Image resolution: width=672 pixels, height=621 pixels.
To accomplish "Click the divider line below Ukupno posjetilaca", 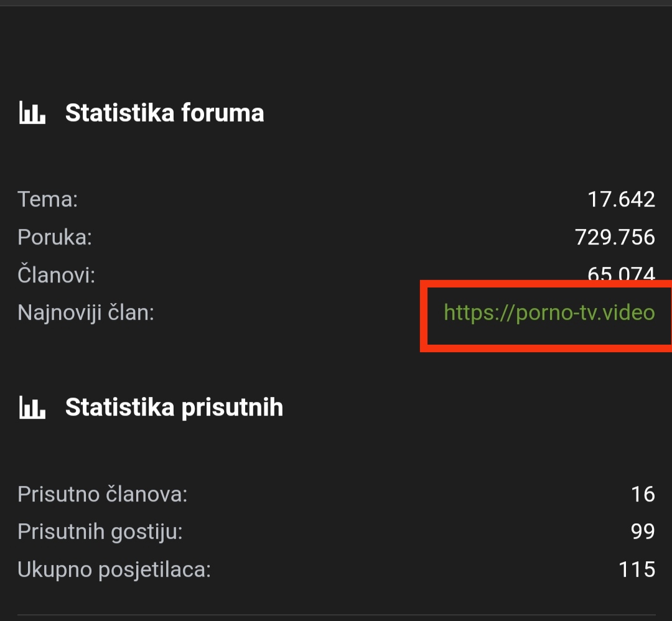I will pos(337,615).
